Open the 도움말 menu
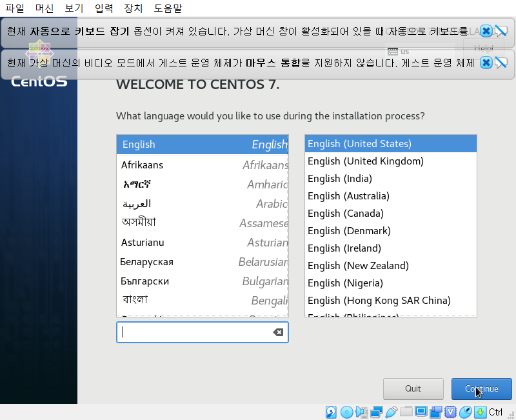 [168, 8]
